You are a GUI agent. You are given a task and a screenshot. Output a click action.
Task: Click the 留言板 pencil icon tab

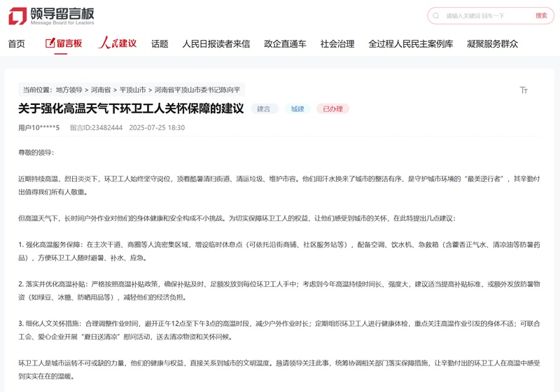[x=64, y=43]
